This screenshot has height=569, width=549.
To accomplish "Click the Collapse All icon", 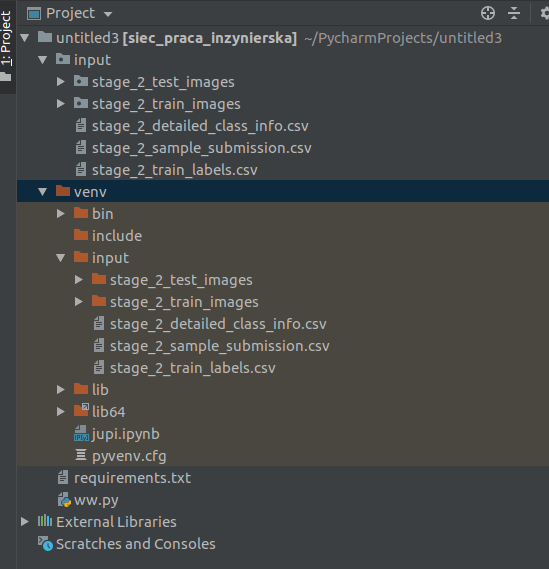I will pos(514,13).
